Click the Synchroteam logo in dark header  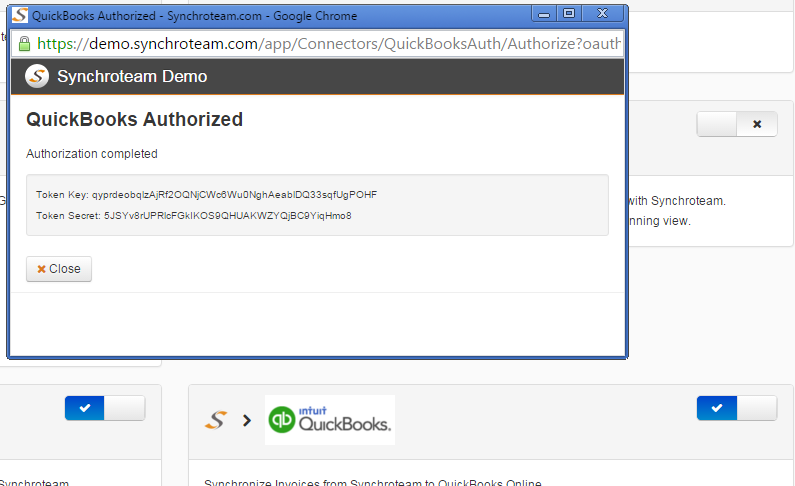coord(37,77)
